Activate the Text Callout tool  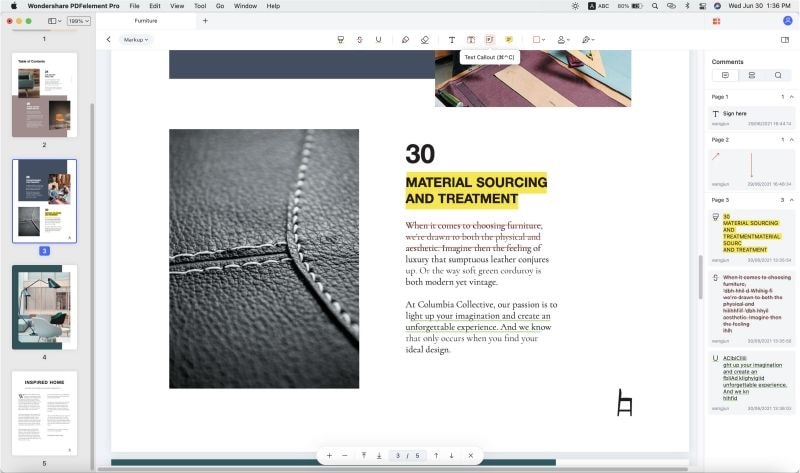(x=490, y=40)
